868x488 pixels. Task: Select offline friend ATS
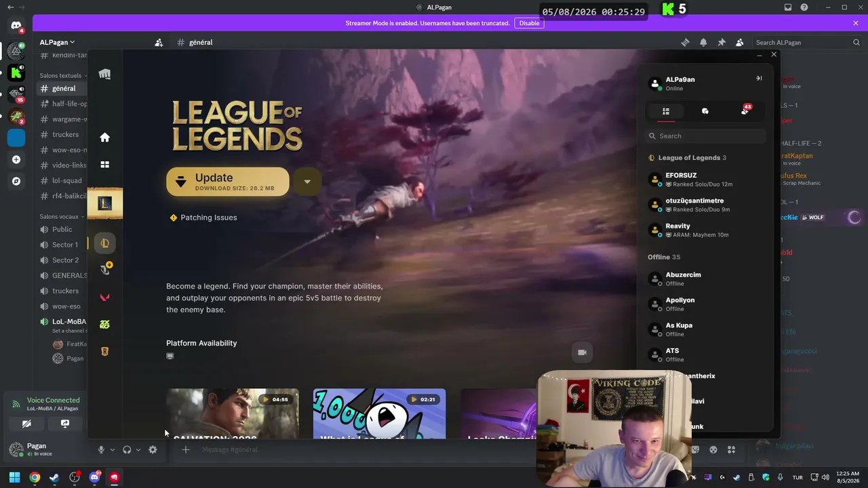pyautogui.click(x=705, y=354)
